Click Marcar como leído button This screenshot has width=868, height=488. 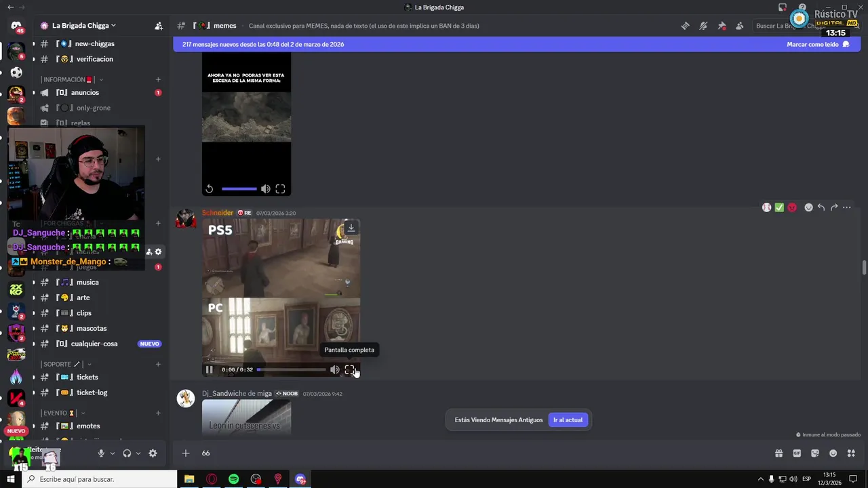tap(818, 44)
